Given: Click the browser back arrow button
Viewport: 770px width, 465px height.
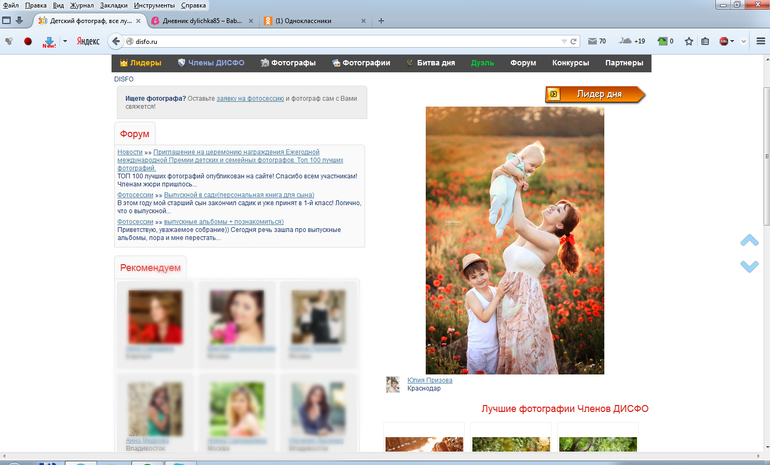Looking at the screenshot, I should pos(115,41).
